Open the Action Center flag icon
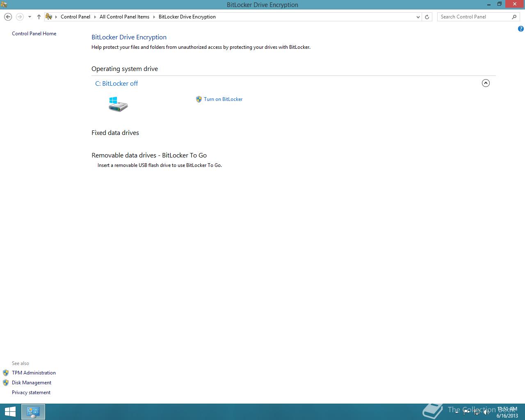The width and height of the screenshot is (525, 420). [x=466, y=412]
